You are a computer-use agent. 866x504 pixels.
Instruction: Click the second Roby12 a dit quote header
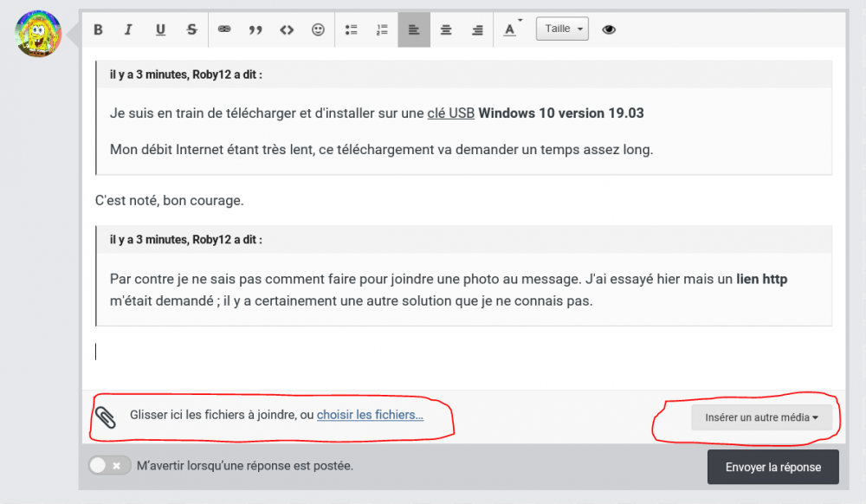tap(186, 240)
